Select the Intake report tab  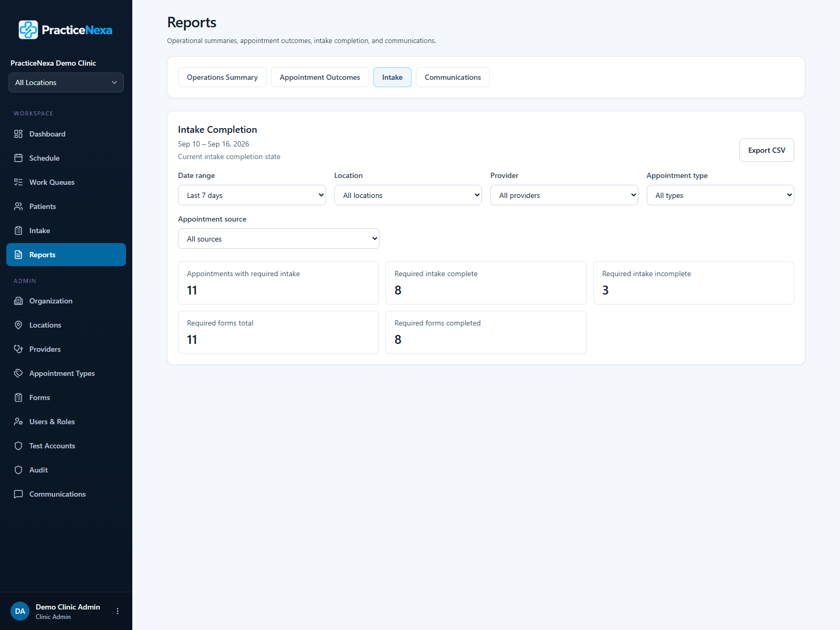tap(392, 77)
